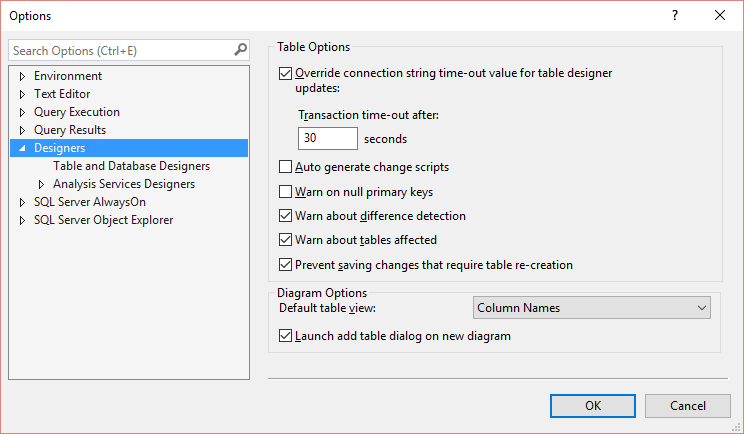Collapse the Designers tree node
Viewport: 744px width, 434px height.
tap(23, 148)
